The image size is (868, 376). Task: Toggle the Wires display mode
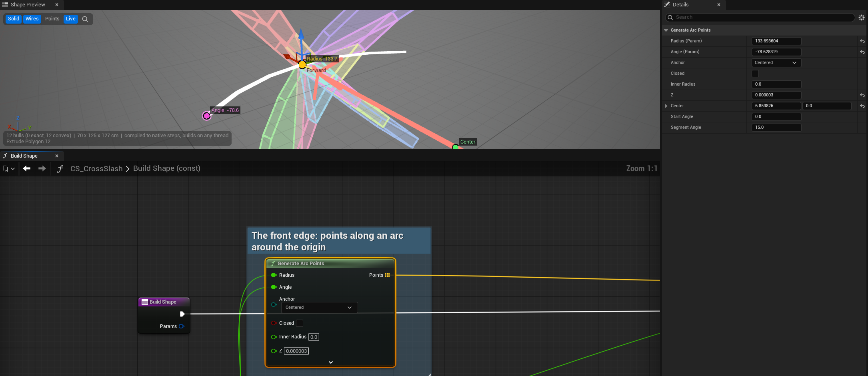tap(32, 19)
